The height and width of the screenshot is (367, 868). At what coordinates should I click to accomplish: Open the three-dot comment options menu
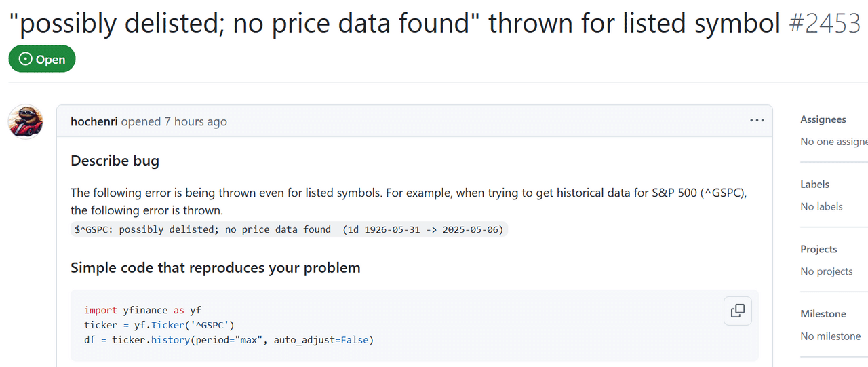point(757,121)
